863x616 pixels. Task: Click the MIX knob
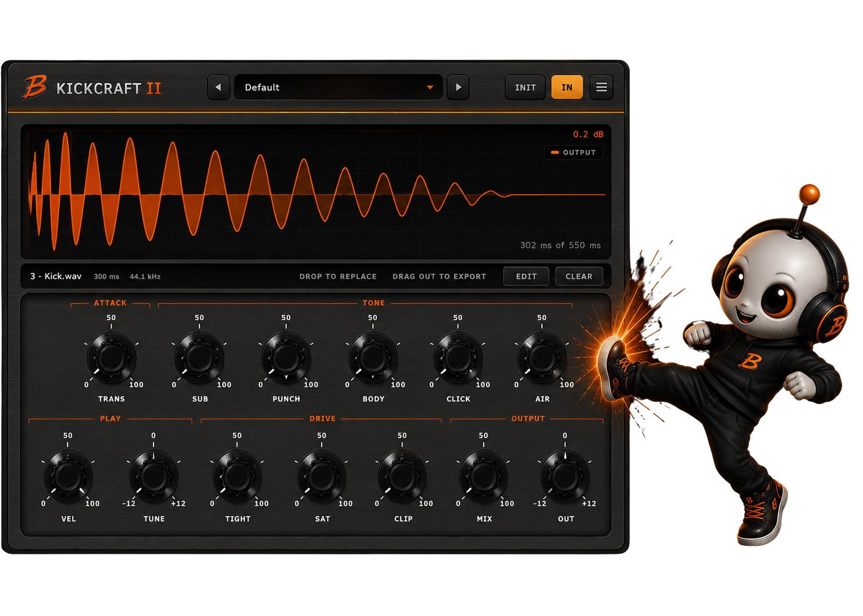[x=483, y=477]
